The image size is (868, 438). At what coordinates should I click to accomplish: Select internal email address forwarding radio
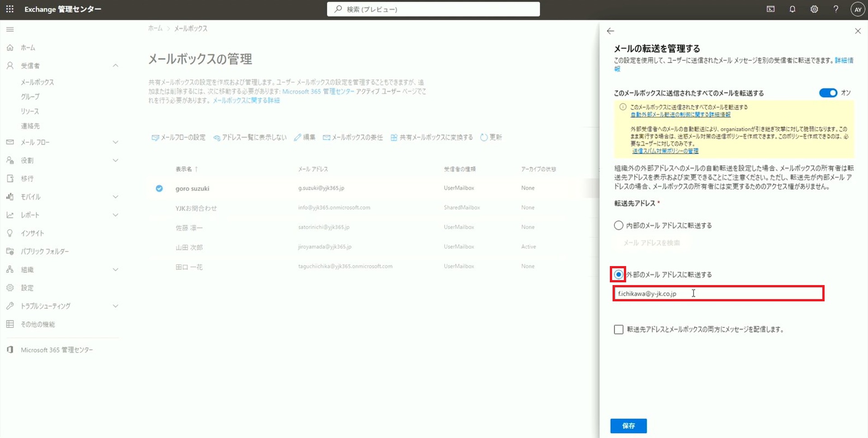coord(618,225)
